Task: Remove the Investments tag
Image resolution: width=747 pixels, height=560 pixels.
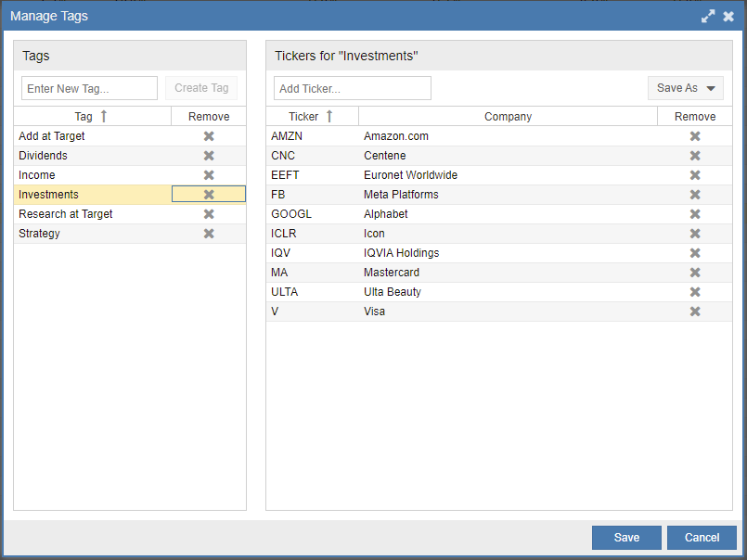Action: [209, 195]
